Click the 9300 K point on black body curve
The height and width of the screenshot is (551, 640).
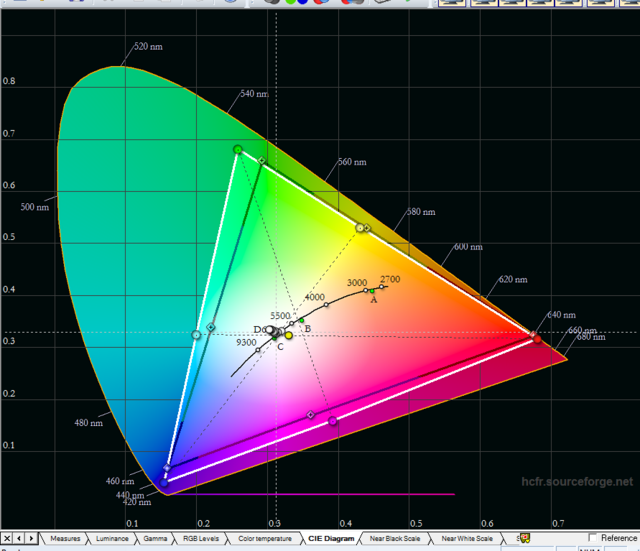(x=258, y=350)
